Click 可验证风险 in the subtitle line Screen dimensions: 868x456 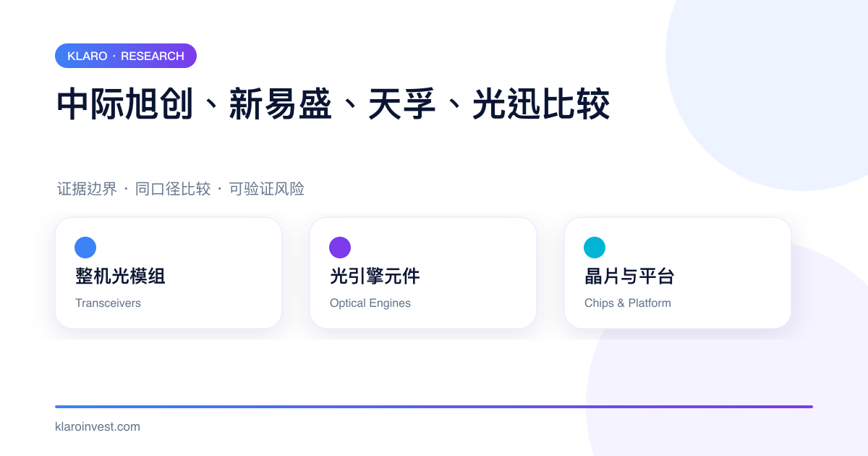tap(267, 189)
